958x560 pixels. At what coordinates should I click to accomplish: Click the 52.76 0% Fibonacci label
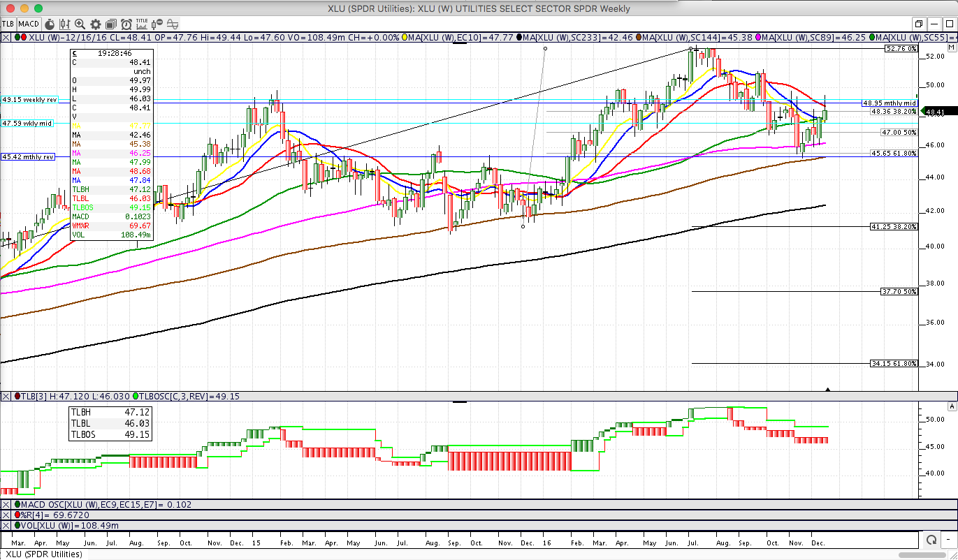900,49
